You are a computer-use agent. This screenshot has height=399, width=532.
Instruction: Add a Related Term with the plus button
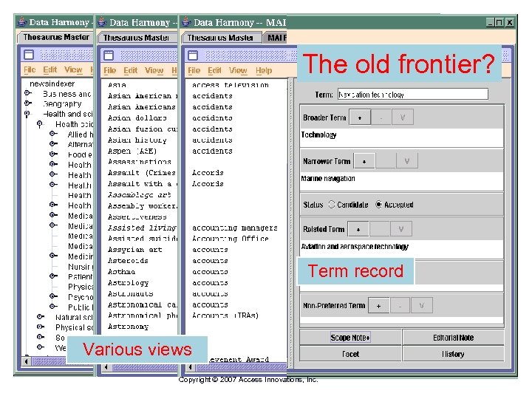coord(358,229)
